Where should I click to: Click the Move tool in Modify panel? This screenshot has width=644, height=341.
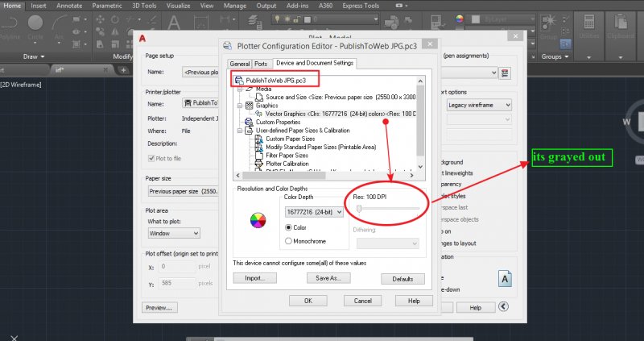[100, 19]
